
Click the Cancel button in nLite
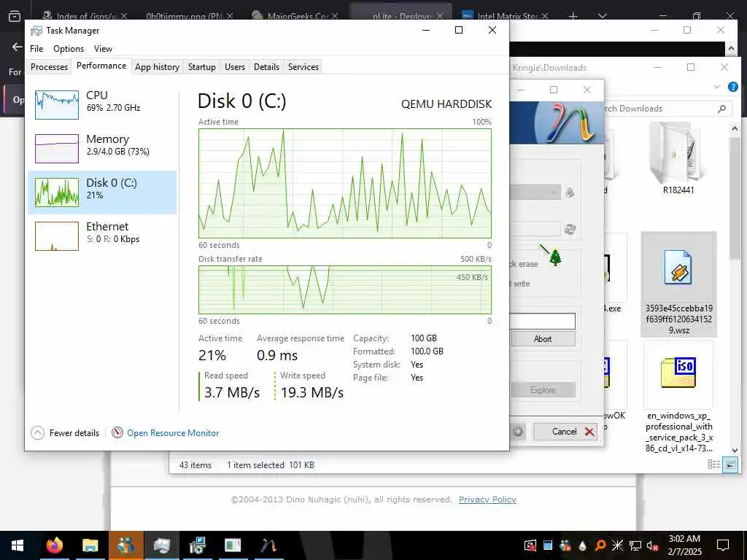click(x=565, y=432)
